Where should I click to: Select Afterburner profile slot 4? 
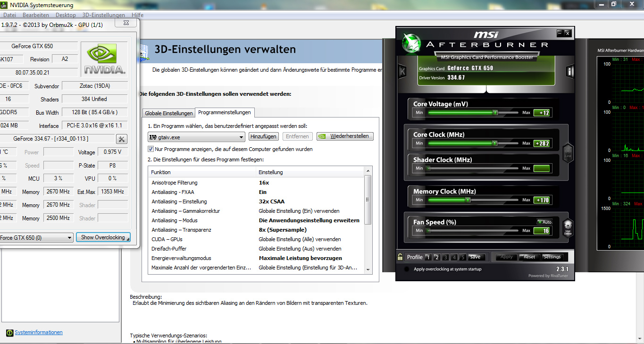point(454,257)
